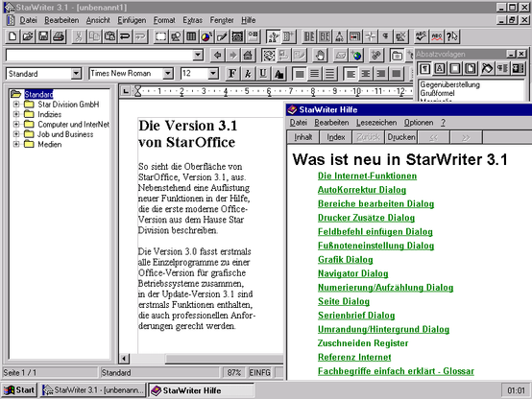Open the Einfügen menu
The image size is (532, 399).
tap(132, 20)
